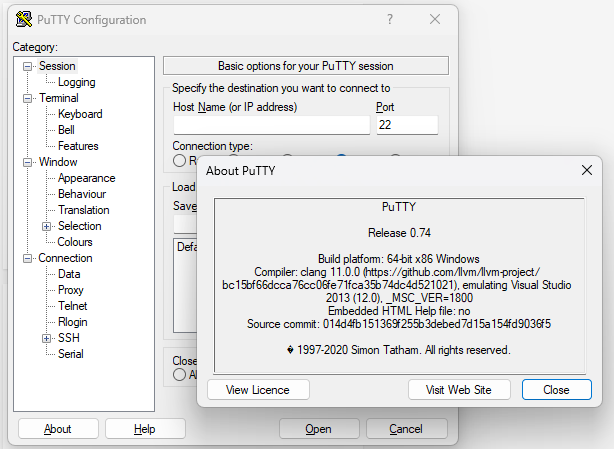Open the Data category
The width and height of the screenshot is (614, 449).
coord(69,274)
